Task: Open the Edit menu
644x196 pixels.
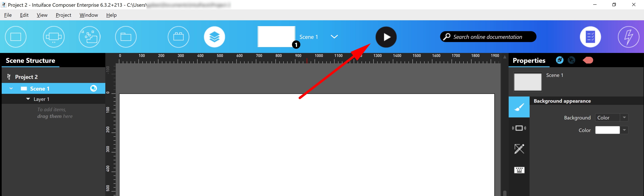Action: pos(23,15)
